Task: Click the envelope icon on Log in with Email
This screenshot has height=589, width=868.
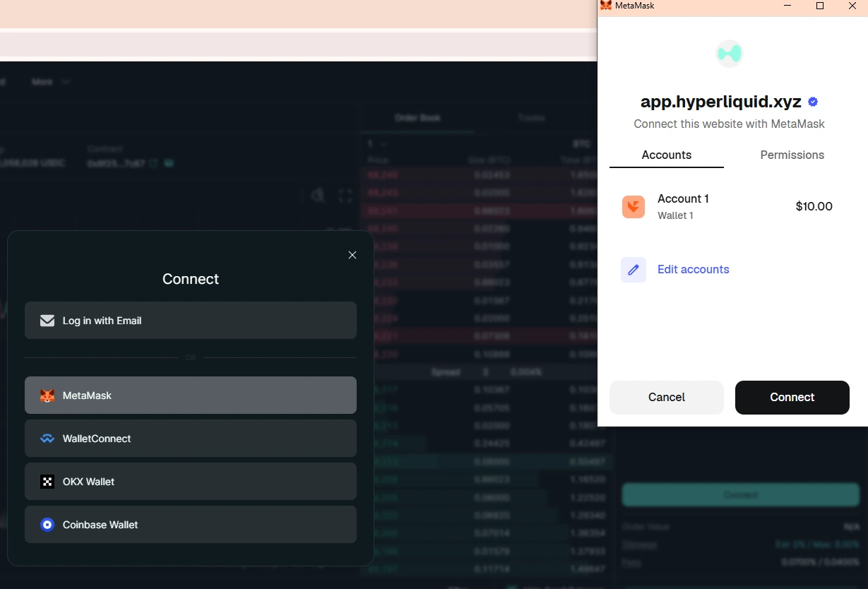Action: [x=47, y=320]
